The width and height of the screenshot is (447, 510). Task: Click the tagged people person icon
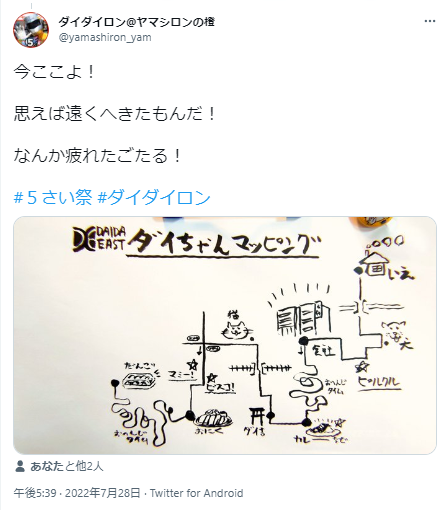point(20,466)
